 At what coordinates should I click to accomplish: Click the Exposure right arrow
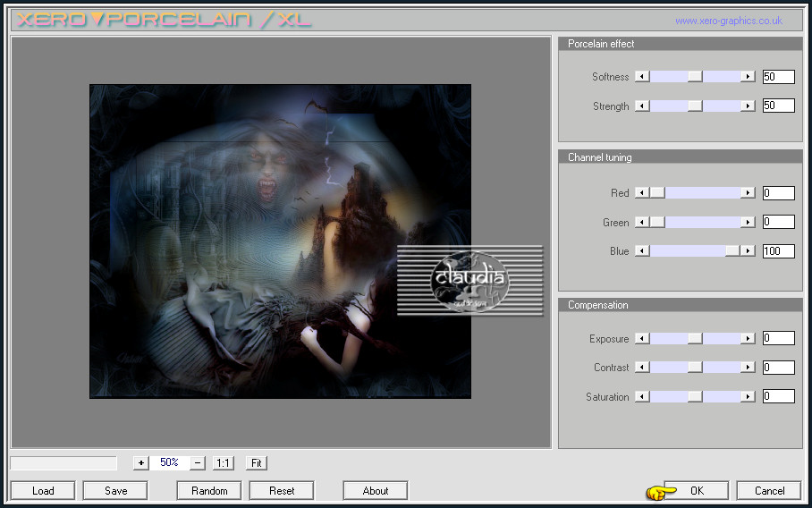click(748, 339)
